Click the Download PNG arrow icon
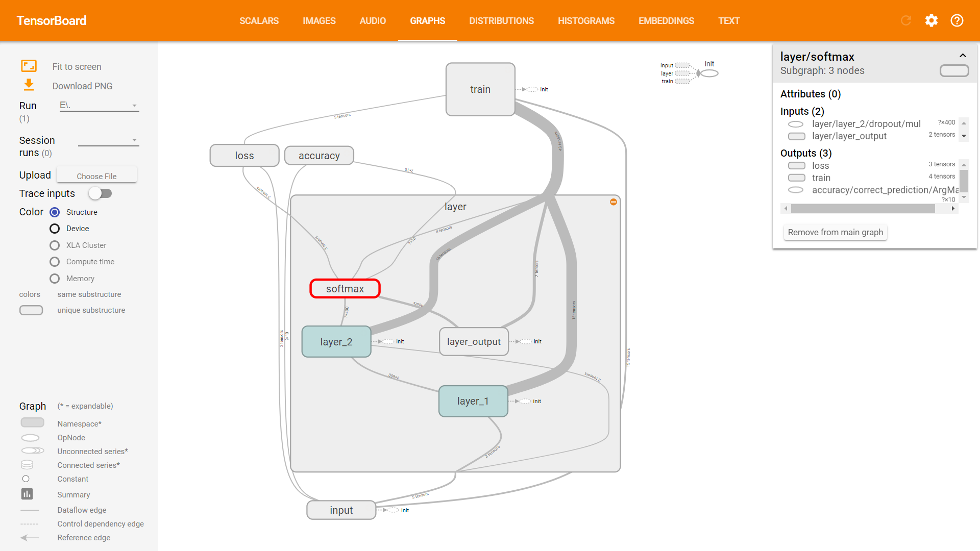Image resolution: width=980 pixels, height=551 pixels. [x=29, y=85]
